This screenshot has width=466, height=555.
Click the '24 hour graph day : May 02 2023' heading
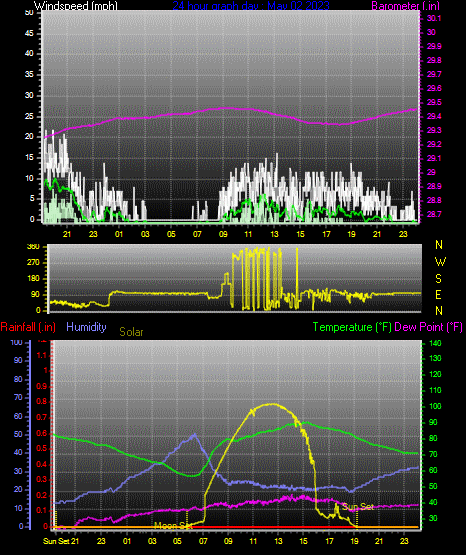(251, 6)
